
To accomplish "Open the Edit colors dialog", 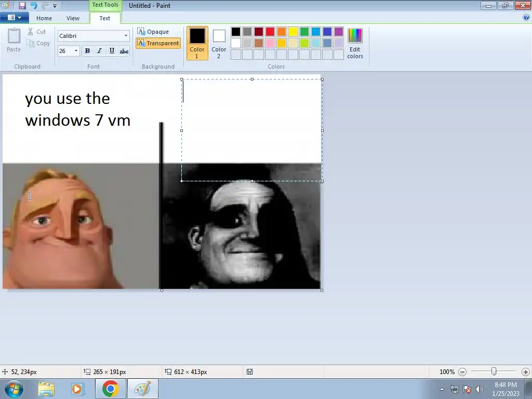I will coord(355,44).
